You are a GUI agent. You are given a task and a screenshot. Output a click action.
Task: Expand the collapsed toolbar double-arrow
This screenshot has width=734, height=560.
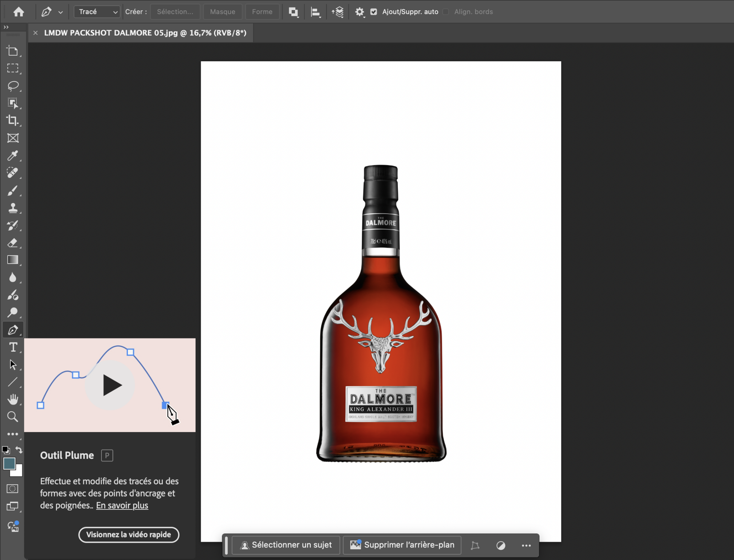click(x=6, y=27)
